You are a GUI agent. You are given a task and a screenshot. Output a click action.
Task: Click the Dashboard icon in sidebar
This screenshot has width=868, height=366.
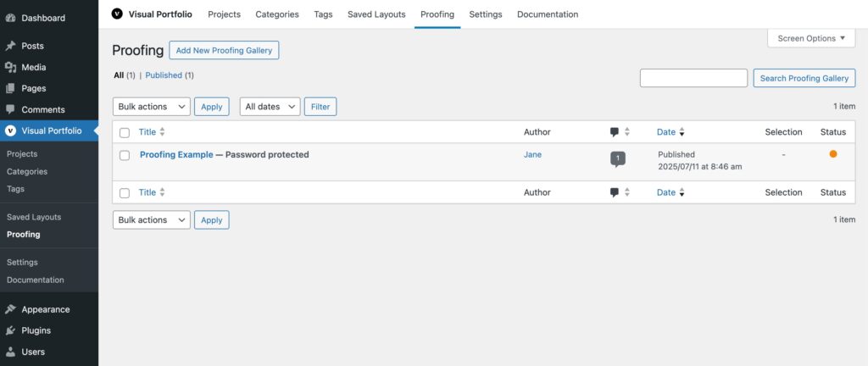click(x=10, y=18)
